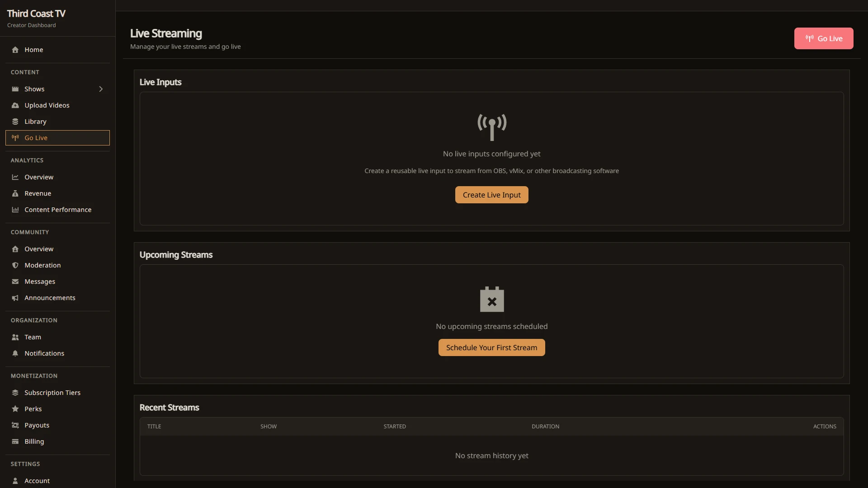Click the Moderation shield icon
The width and height of the screenshot is (868, 488).
[15, 265]
